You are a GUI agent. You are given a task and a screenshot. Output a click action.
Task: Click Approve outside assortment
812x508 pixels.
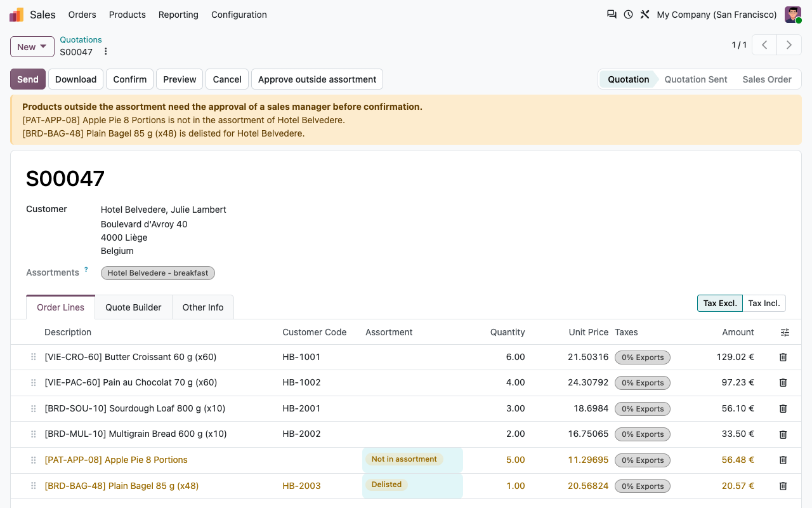point(317,79)
